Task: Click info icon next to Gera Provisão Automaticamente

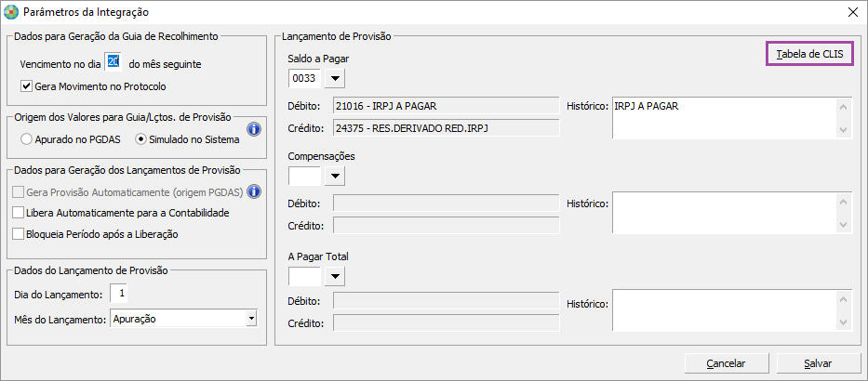Action: (x=252, y=191)
